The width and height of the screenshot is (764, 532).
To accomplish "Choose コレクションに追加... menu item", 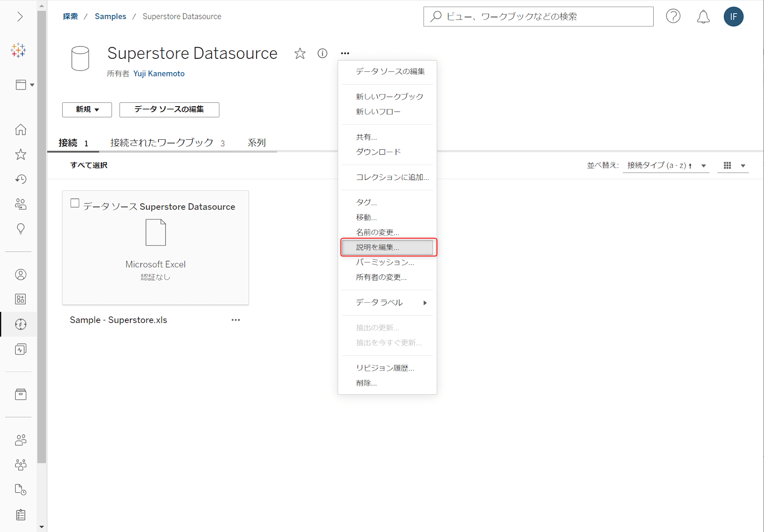I will 387,177.
